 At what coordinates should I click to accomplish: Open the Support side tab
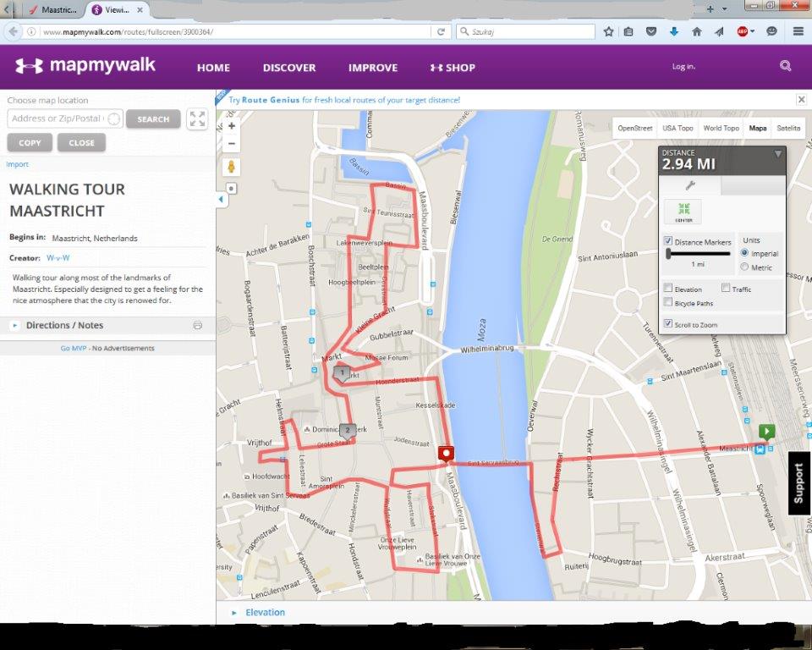click(799, 483)
